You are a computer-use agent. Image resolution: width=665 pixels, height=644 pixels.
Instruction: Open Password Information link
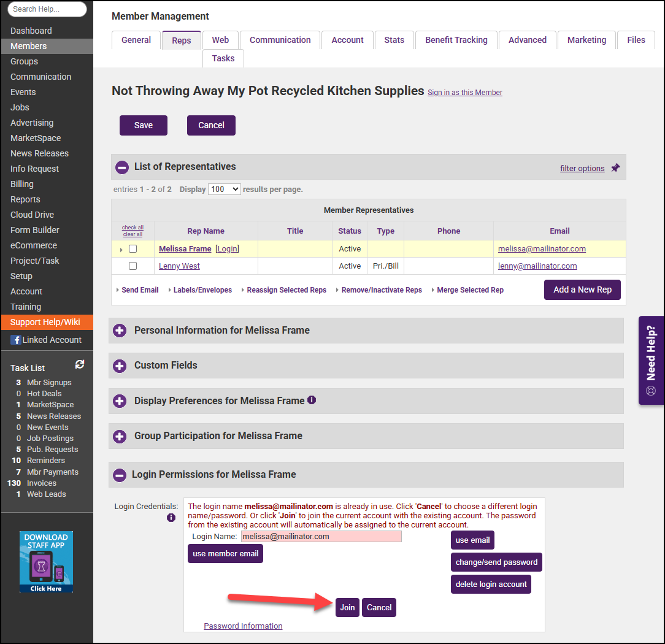click(243, 626)
